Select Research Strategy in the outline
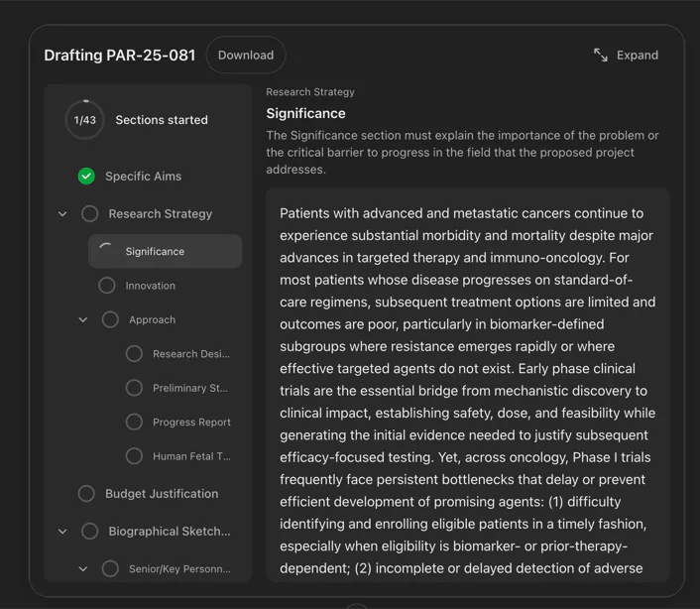700x609 pixels. 161,214
